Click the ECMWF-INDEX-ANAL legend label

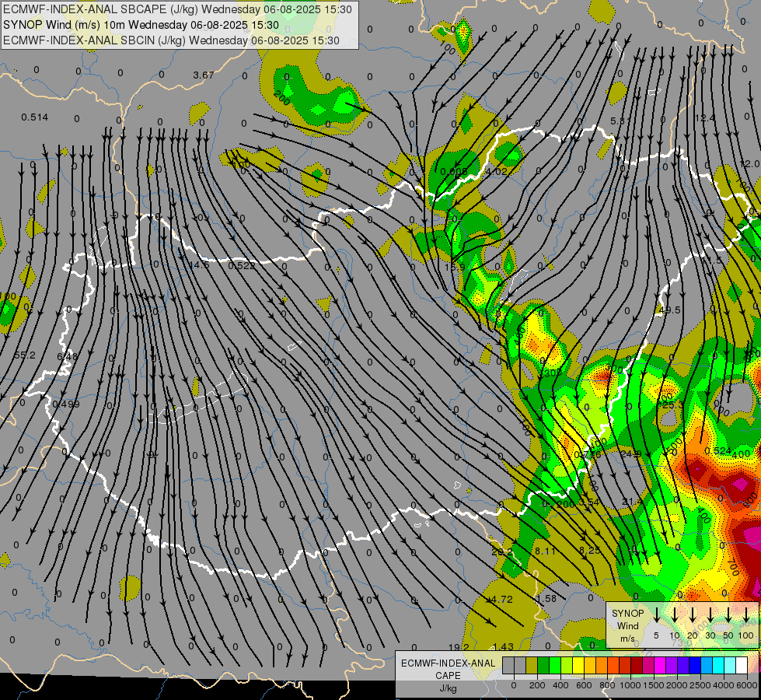pyautogui.click(x=449, y=663)
